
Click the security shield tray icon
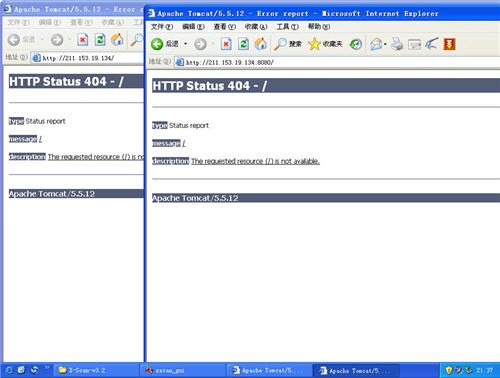[449, 370]
